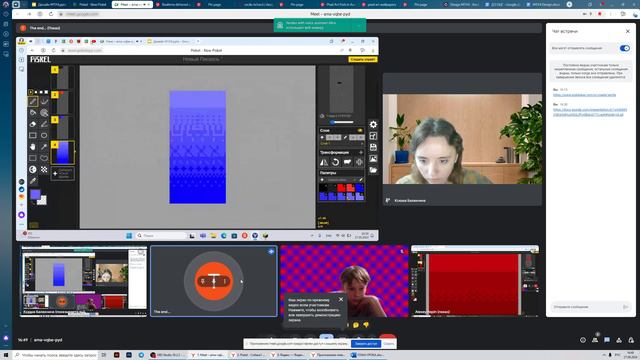Dismiss the screen-share tooltip with X
This screenshot has height=360, width=640.
[341, 299]
